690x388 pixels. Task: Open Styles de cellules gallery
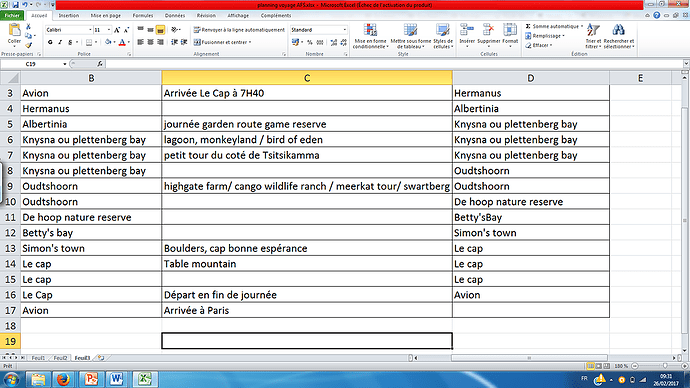[x=443, y=36]
